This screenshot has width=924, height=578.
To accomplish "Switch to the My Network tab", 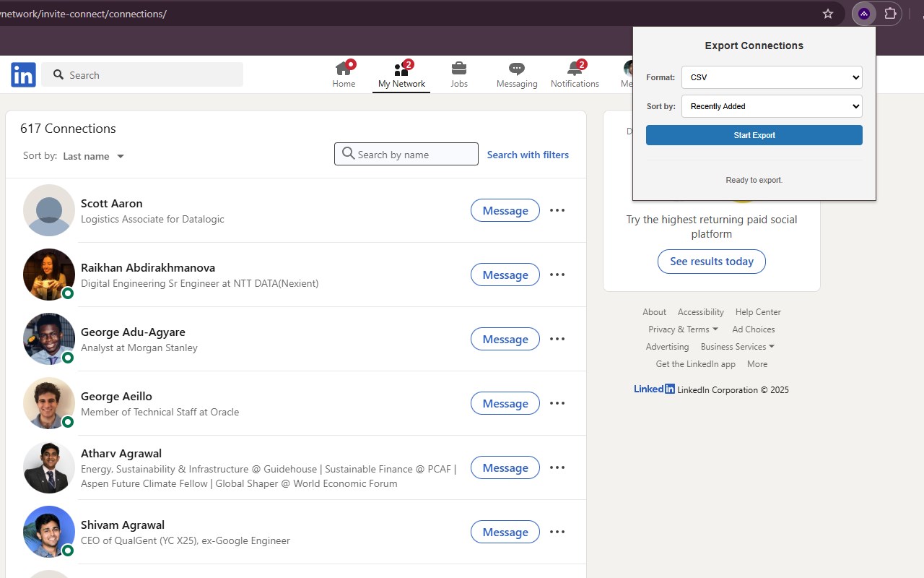I will (402, 74).
